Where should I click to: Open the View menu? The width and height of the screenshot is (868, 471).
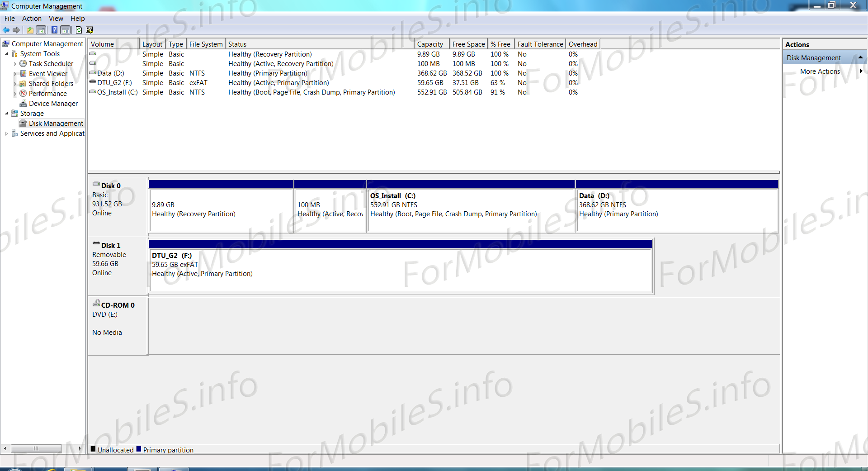coord(56,19)
